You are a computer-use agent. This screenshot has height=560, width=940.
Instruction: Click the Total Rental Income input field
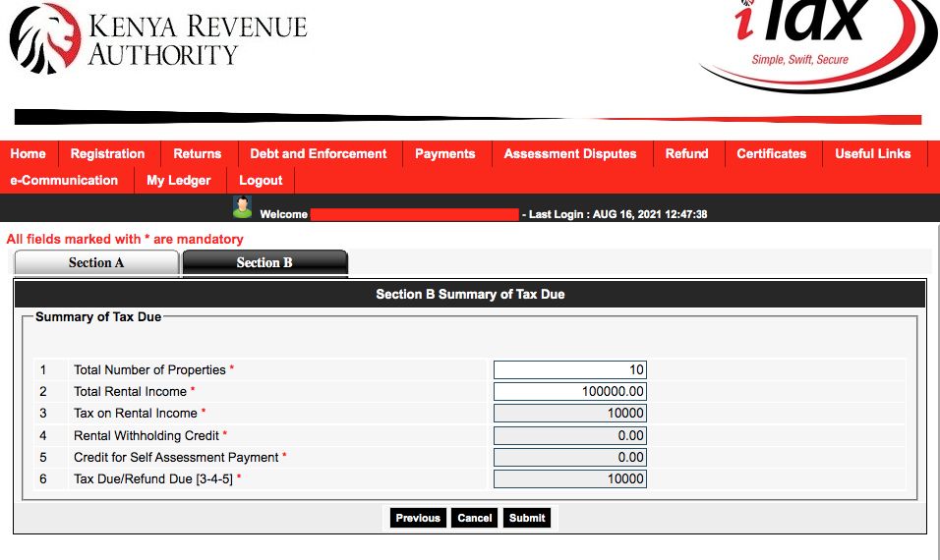coord(570,392)
